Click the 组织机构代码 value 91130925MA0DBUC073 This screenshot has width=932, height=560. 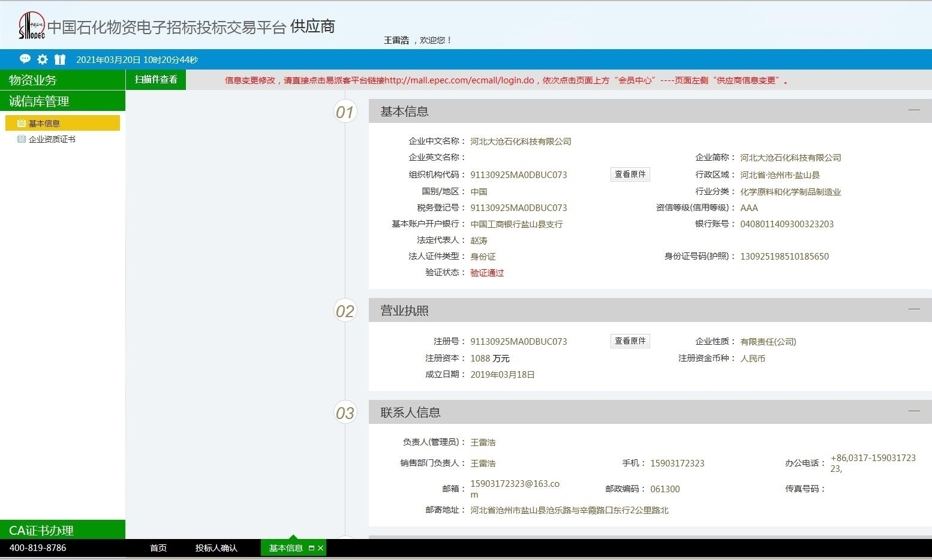[519, 175]
